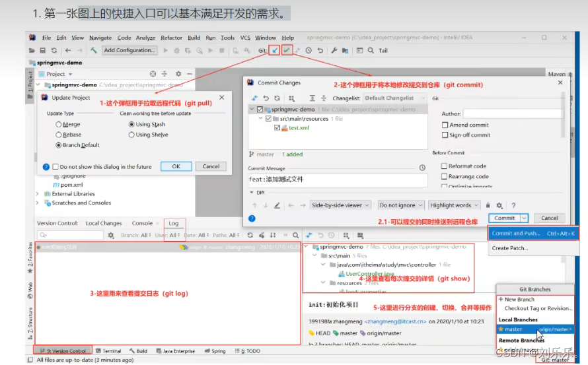Open Highlight words dropdown
Image resolution: width=588 pixels, height=365 pixels.
[454, 205]
